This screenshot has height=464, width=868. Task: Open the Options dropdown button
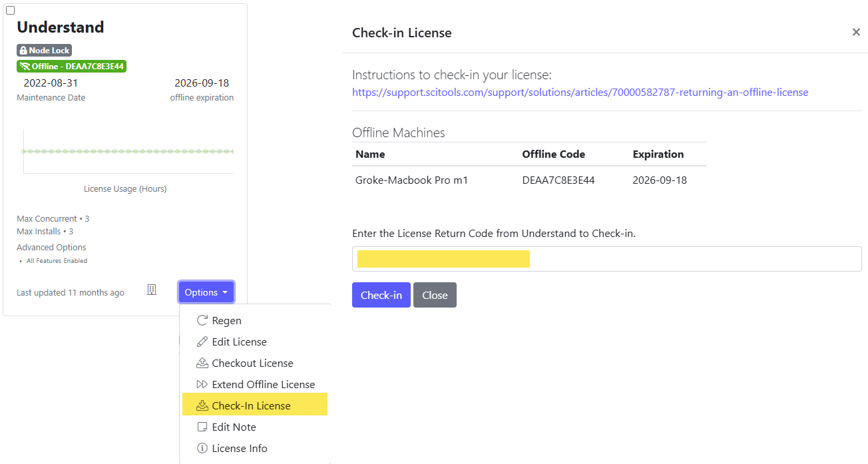point(206,292)
